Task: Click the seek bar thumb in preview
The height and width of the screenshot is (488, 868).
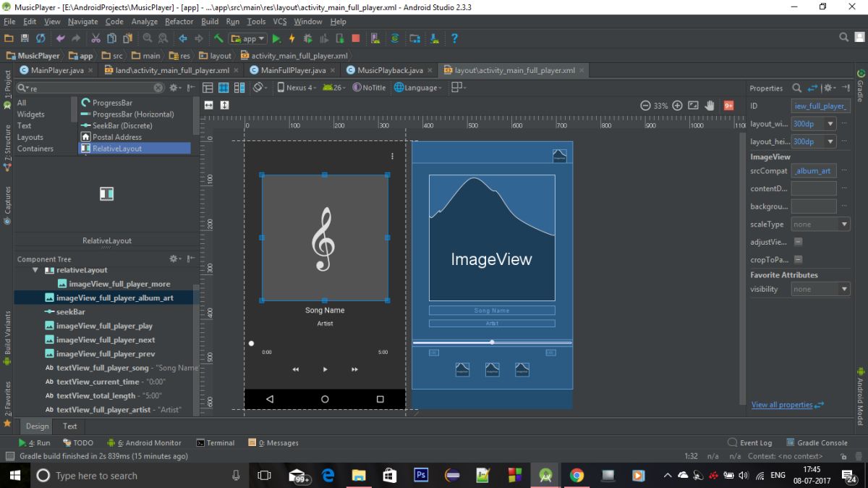Action: [251, 343]
